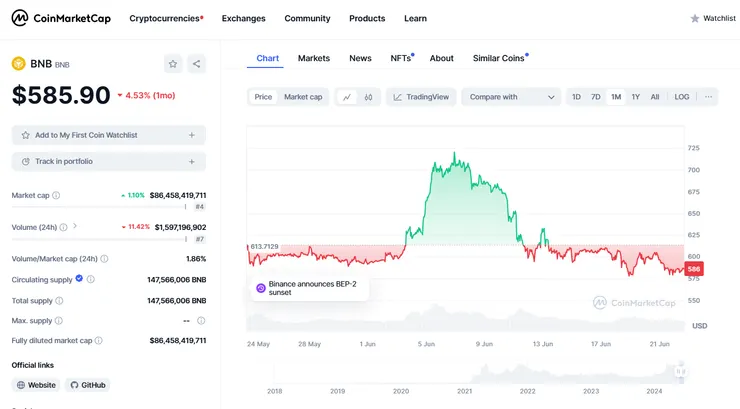Click Add to My First Coin Watchlist
Viewport: 740px width, 409px height.
pos(109,135)
